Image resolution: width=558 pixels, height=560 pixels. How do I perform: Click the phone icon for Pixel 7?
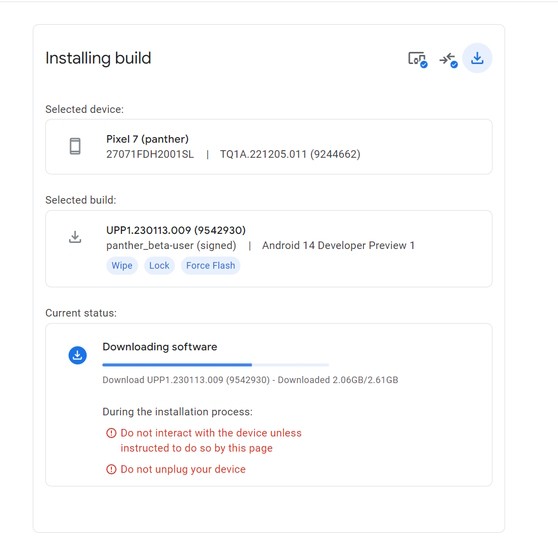(75, 146)
